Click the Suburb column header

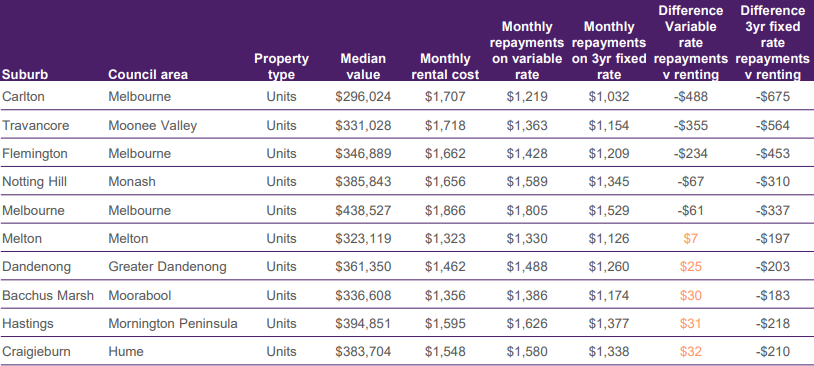[25, 75]
